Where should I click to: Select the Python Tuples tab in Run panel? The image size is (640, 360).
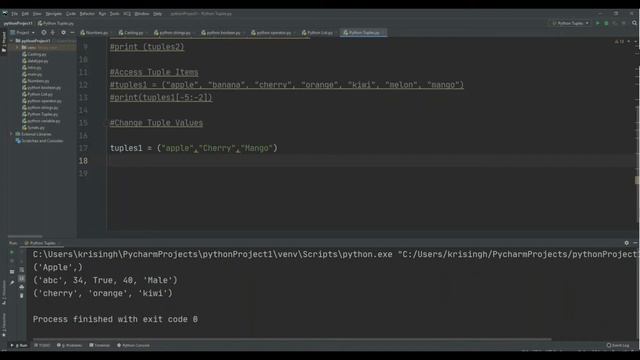click(42, 243)
